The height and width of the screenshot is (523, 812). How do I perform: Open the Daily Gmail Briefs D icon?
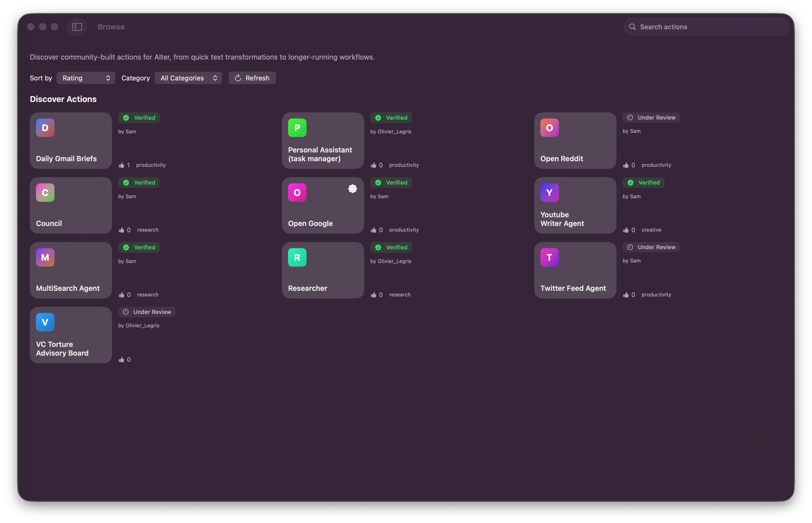45,128
